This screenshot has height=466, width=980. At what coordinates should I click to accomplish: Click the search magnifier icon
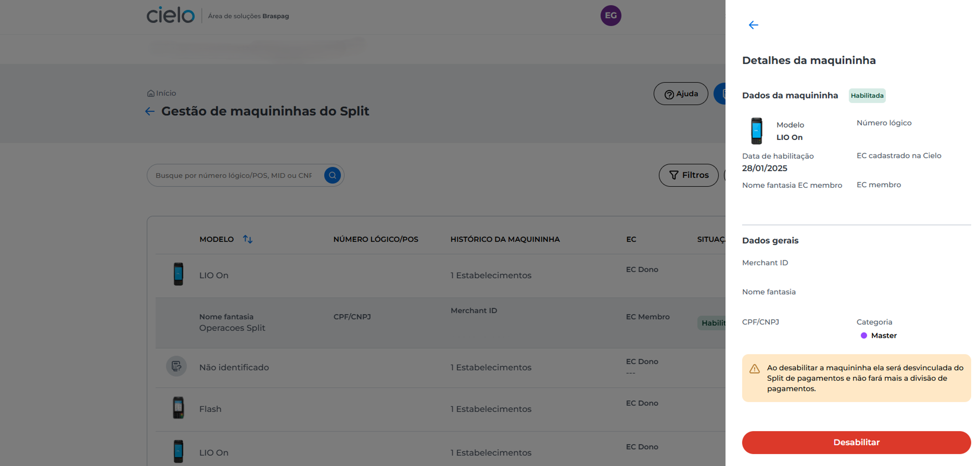332,175
